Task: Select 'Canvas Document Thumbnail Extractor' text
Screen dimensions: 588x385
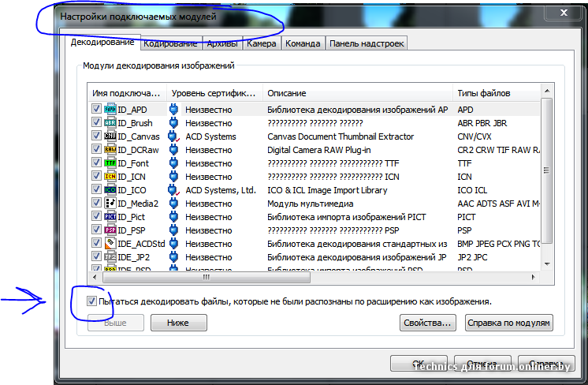Action: click(x=341, y=136)
